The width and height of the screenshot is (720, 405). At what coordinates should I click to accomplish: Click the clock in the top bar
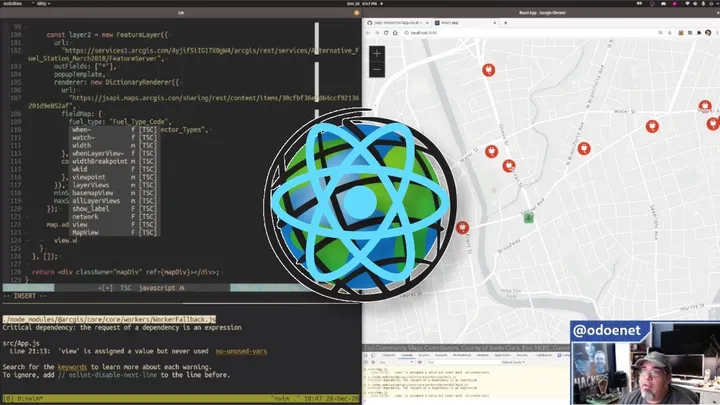[x=362, y=4]
